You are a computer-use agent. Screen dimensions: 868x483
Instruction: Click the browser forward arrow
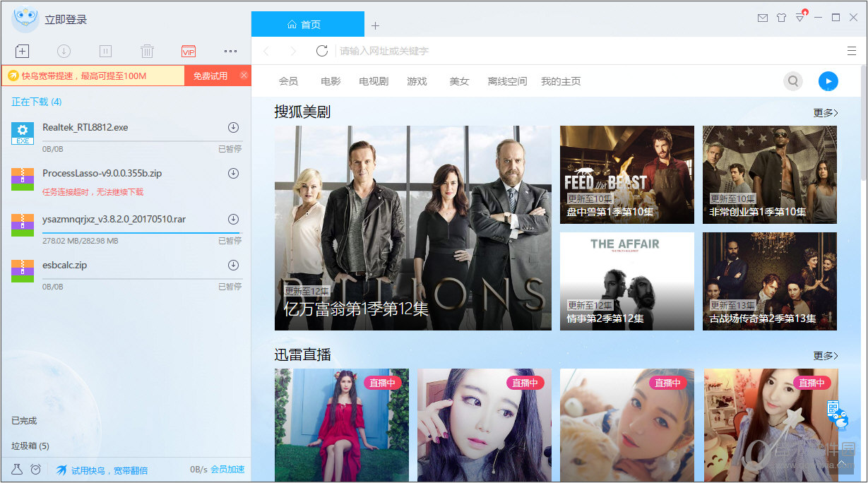(x=293, y=51)
